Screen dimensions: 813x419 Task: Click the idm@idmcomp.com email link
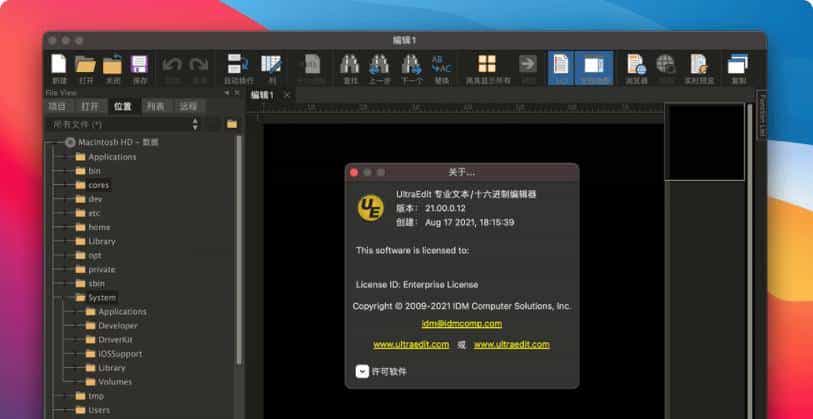461,324
